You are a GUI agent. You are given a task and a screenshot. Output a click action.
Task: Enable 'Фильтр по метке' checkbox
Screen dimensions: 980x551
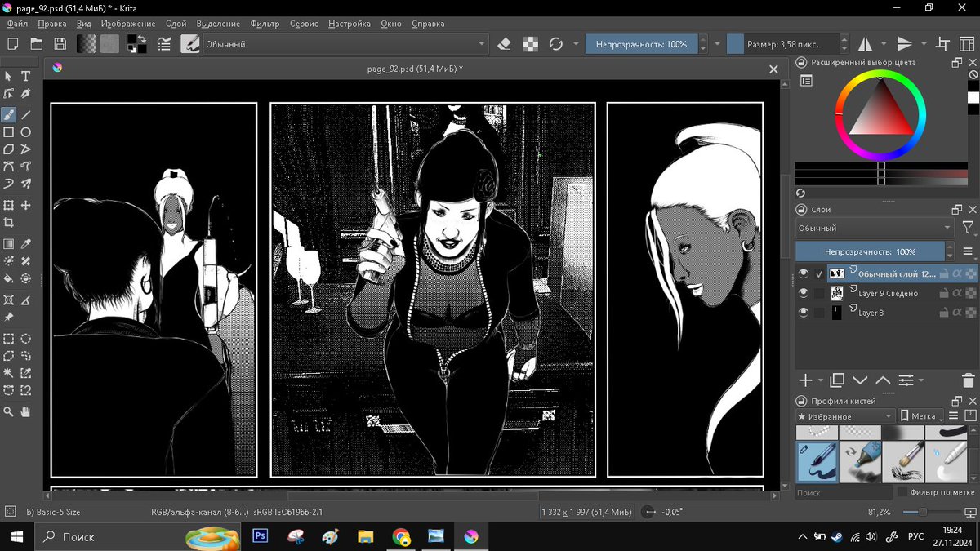click(x=902, y=492)
